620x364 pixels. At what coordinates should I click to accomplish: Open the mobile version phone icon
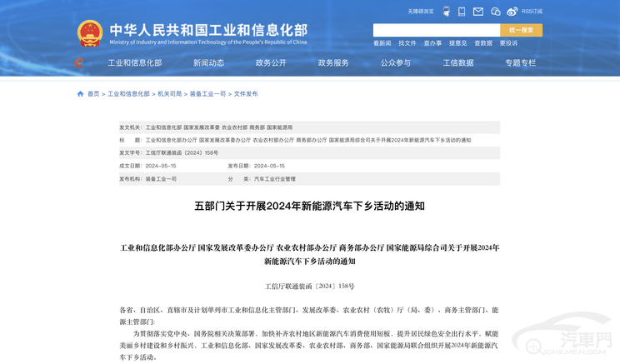462,12
